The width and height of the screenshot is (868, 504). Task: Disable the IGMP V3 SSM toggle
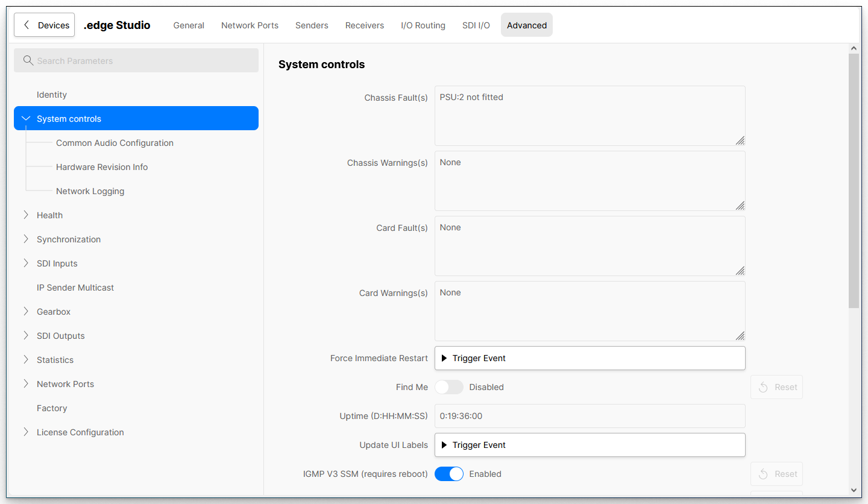pos(449,474)
